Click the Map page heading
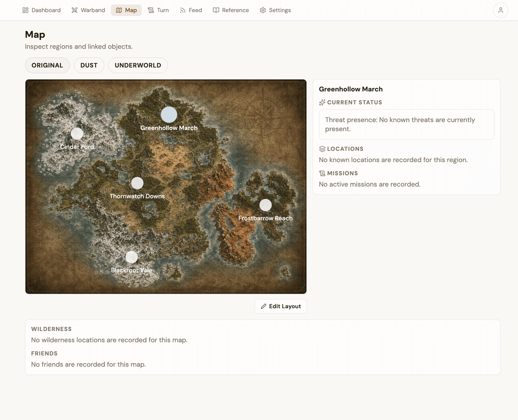 click(x=35, y=34)
